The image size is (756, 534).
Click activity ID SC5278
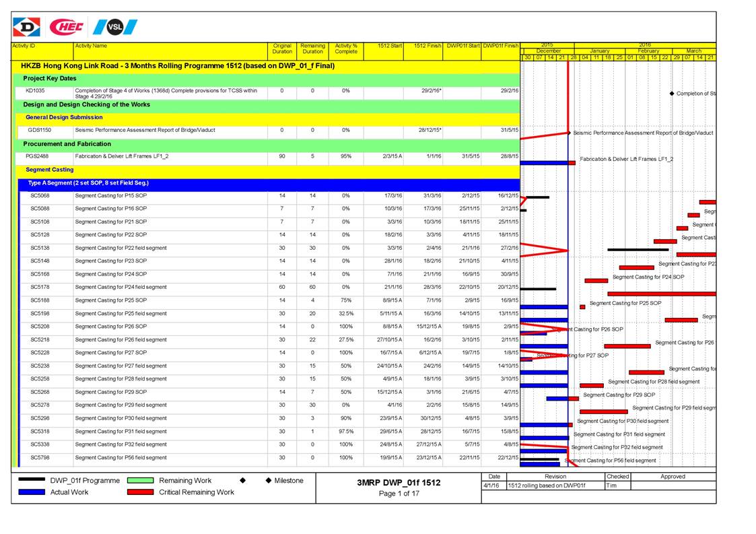pos(40,405)
